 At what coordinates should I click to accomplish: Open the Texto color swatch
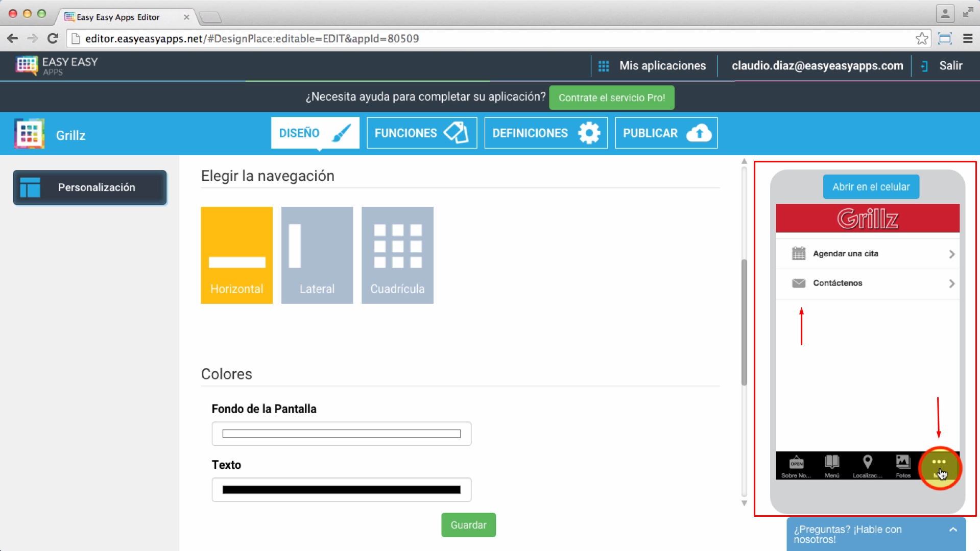341,490
